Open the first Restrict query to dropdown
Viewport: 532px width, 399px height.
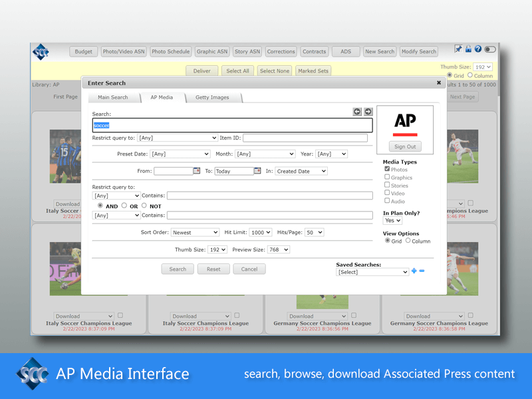178,138
